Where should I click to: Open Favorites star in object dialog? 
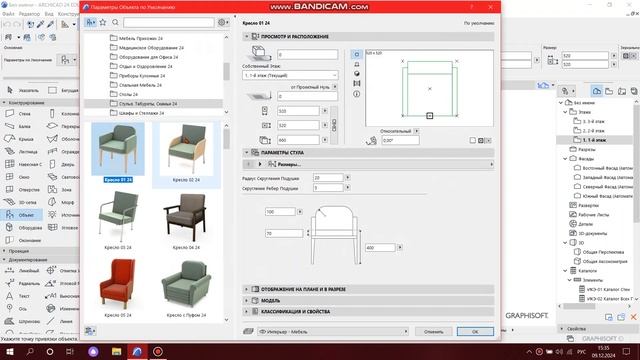pos(103,22)
